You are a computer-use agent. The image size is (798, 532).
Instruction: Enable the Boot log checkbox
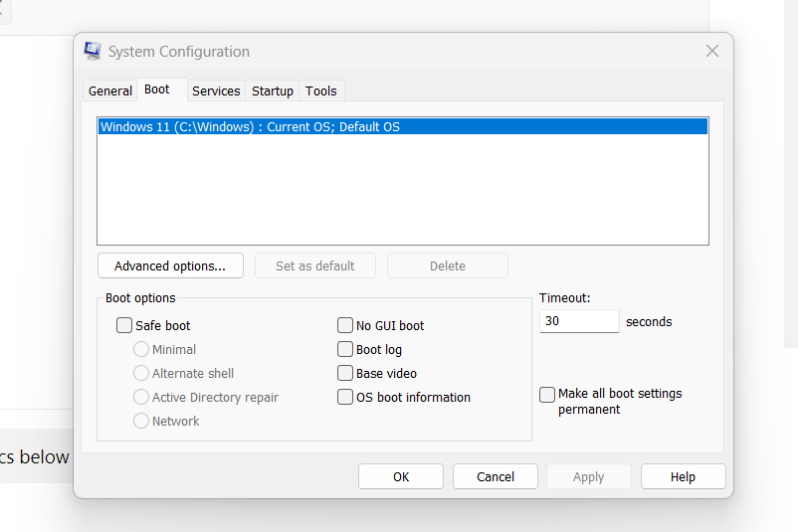pyautogui.click(x=345, y=349)
